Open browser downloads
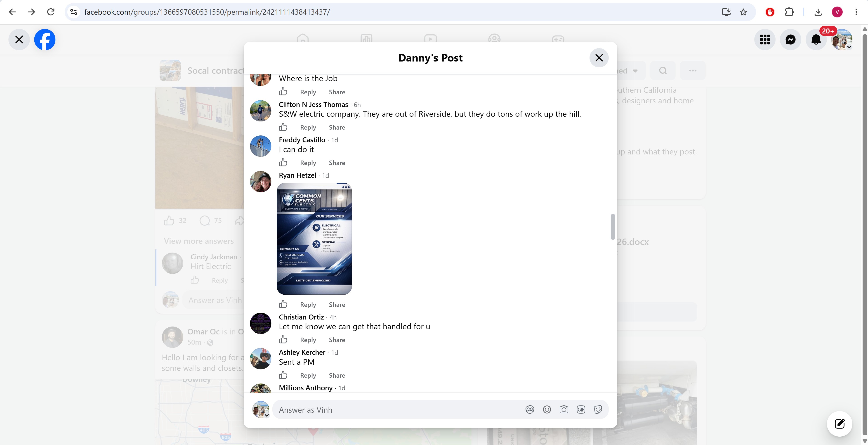 tap(818, 12)
